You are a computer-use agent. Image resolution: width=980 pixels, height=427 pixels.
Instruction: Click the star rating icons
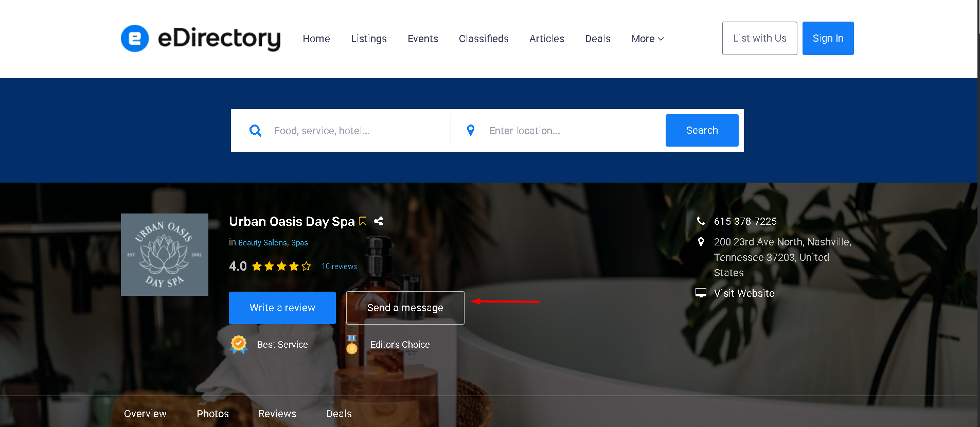(x=281, y=266)
